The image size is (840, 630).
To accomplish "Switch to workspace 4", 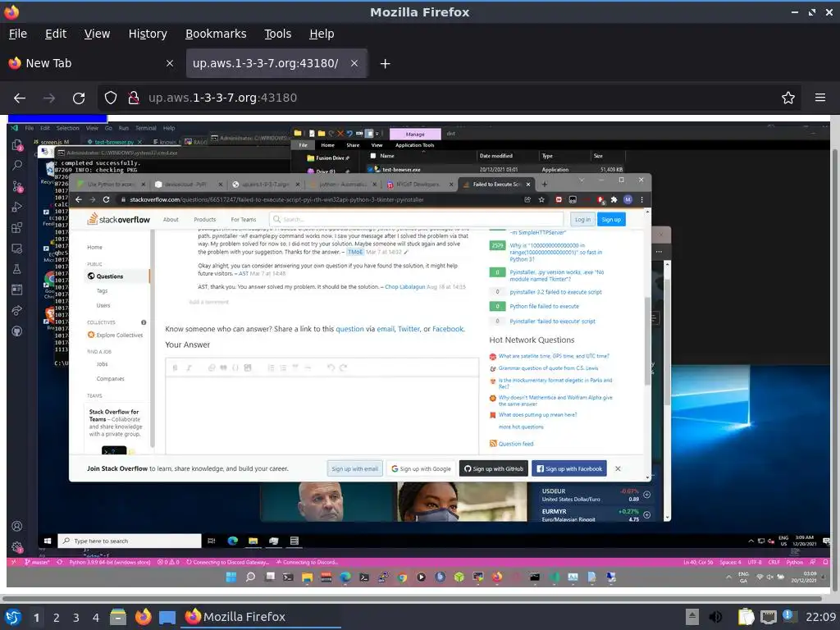I will [x=95, y=618].
